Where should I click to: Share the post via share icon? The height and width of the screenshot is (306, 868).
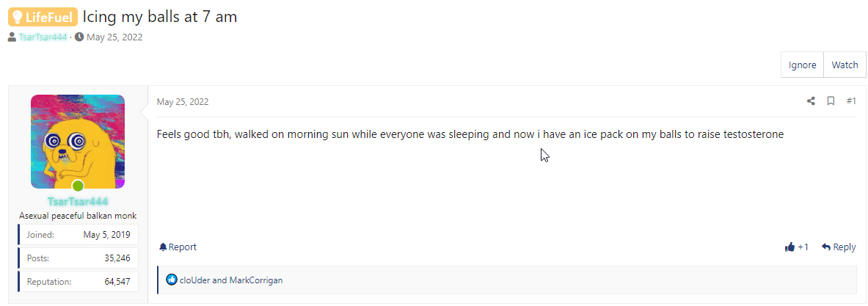click(x=811, y=101)
